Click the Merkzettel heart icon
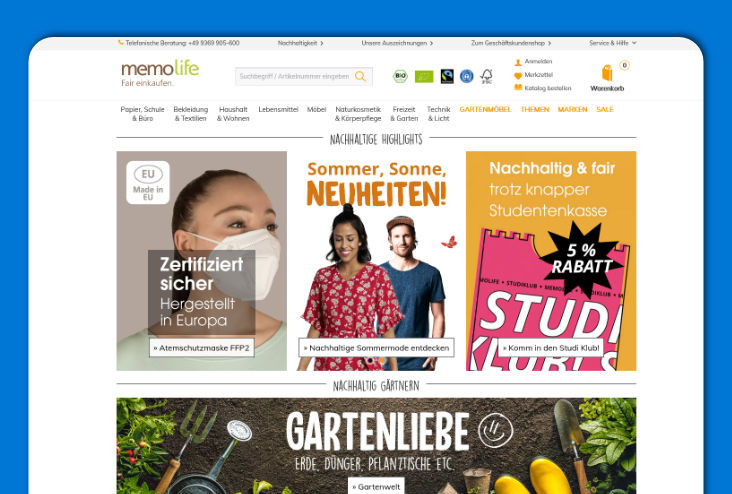The image size is (732, 494). click(x=518, y=75)
